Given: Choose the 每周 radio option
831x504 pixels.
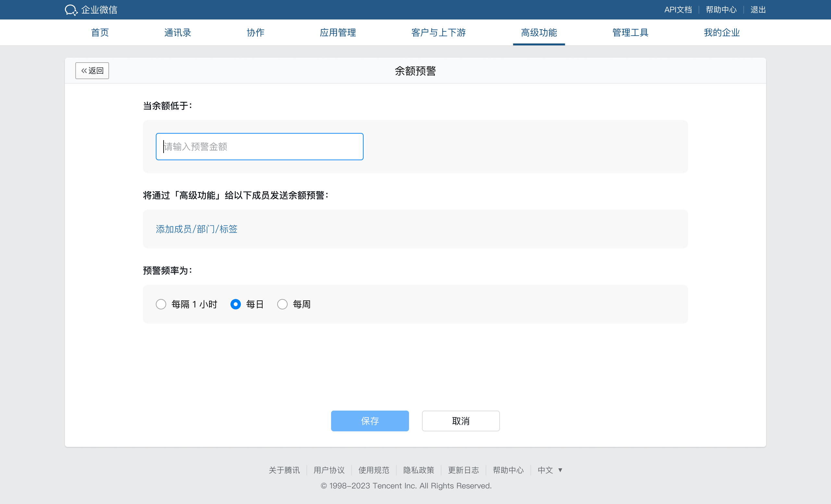Looking at the screenshot, I should [282, 304].
